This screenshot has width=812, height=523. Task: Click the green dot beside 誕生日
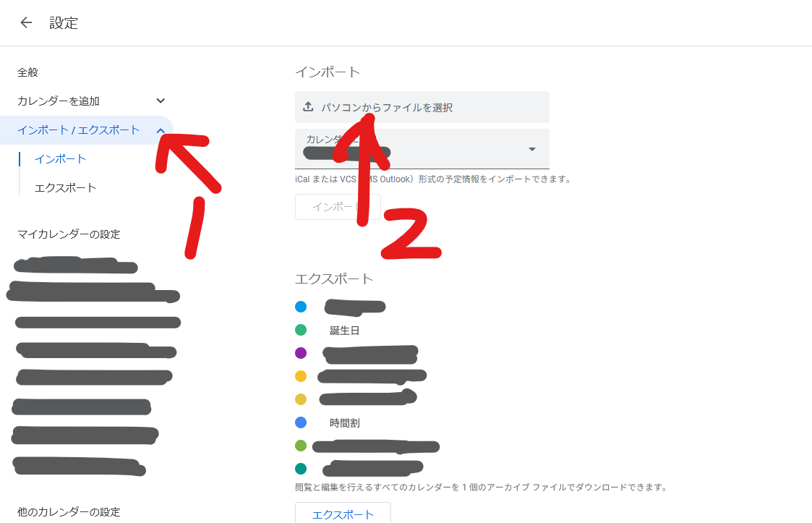click(x=301, y=330)
